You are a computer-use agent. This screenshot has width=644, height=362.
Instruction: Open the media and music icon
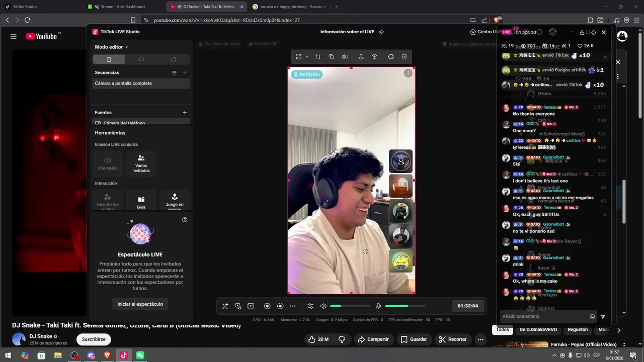tap(238, 306)
